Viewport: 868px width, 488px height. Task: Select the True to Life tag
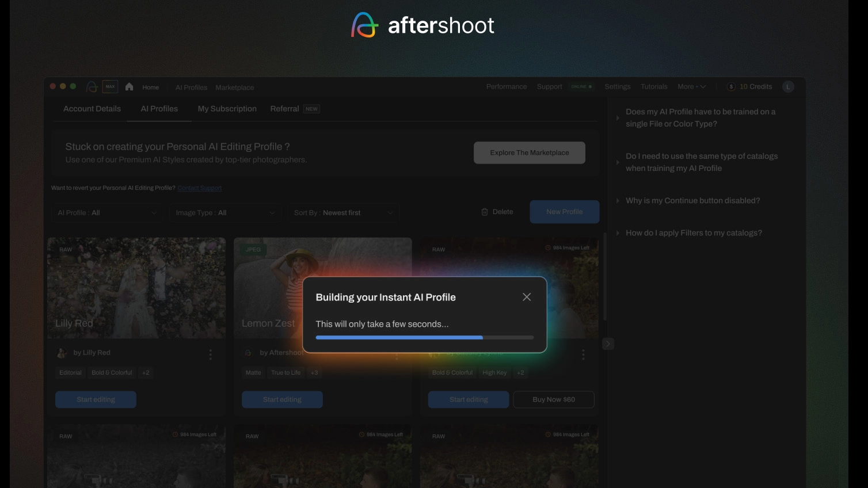pyautogui.click(x=286, y=373)
